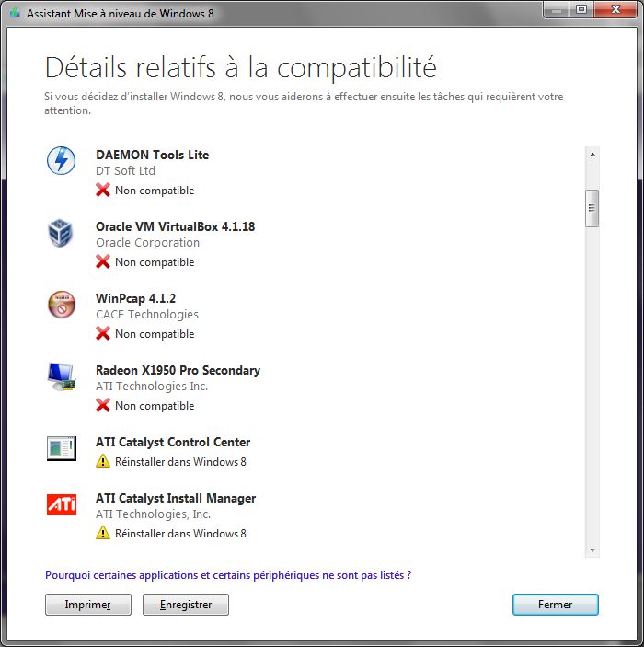Select the Oracle VM VirtualBox 4.1.18 title

pos(176,226)
